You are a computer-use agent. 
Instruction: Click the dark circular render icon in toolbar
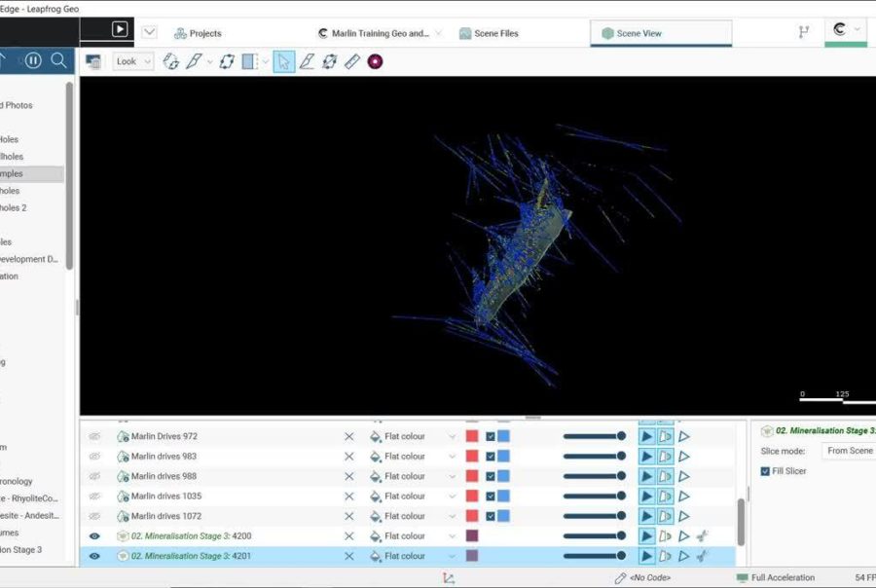click(374, 61)
